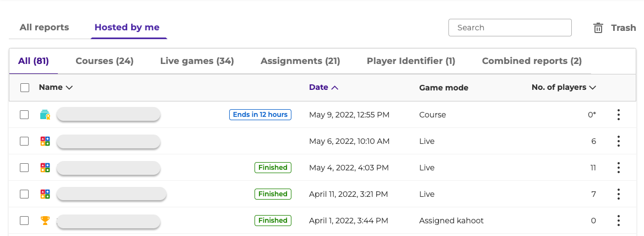Open three-dot menu for May 4 report
644x236 pixels.
619,168
